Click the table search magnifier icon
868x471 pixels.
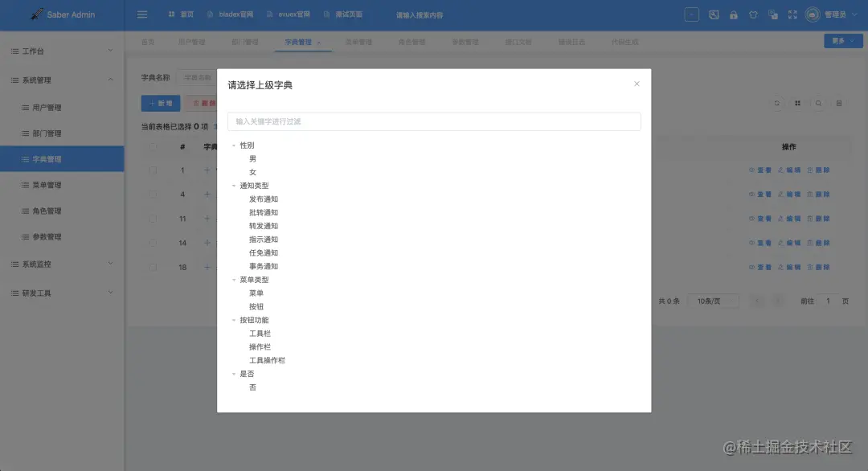click(x=819, y=103)
